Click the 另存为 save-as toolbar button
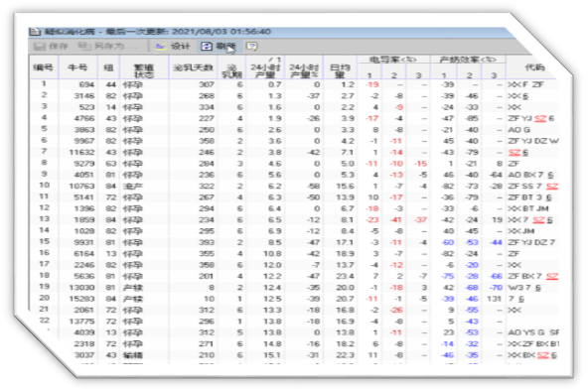The height and width of the screenshot is (391, 588). click(x=107, y=46)
